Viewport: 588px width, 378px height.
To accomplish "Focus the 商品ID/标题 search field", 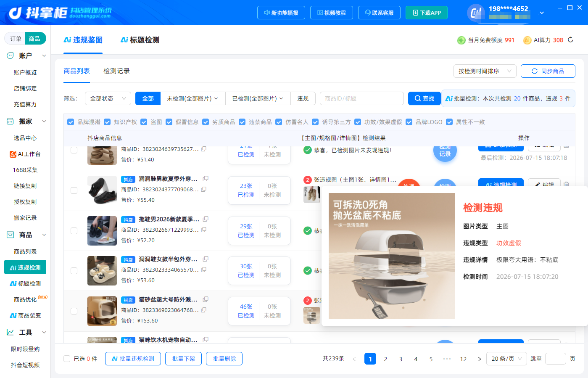I will (x=362, y=98).
